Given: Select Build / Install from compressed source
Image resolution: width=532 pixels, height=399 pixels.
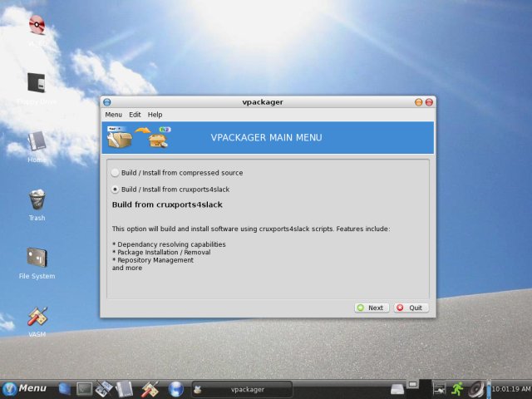Looking at the screenshot, I should pyautogui.click(x=177, y=173).
